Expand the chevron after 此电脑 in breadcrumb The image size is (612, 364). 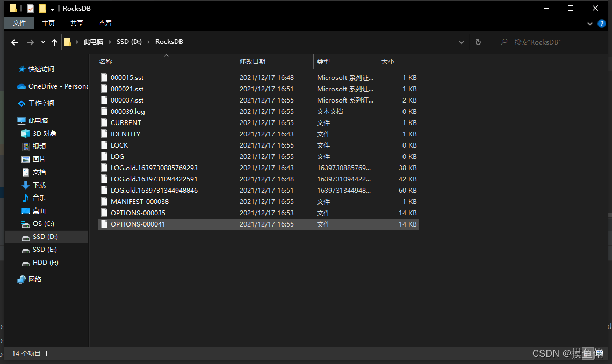110,42
